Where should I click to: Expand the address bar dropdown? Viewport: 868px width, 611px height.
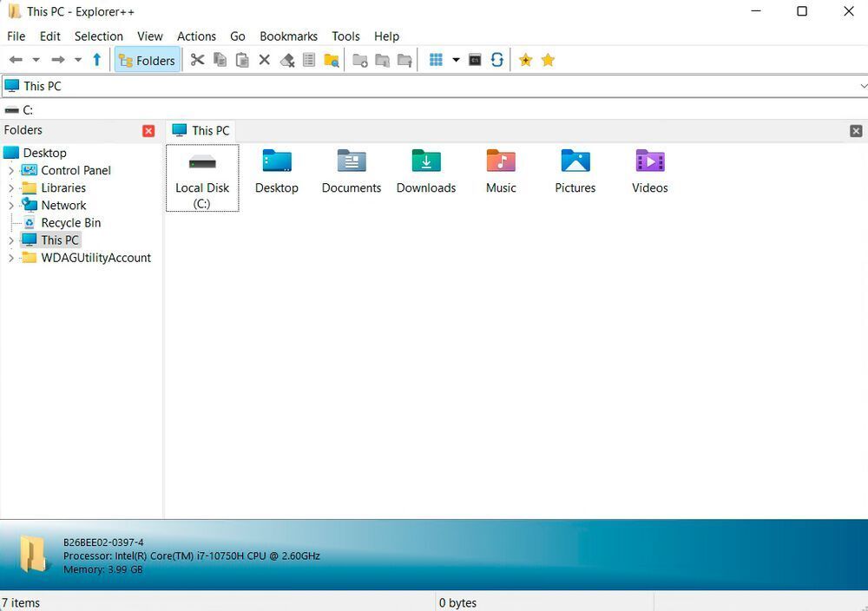(x=863, y=86)
